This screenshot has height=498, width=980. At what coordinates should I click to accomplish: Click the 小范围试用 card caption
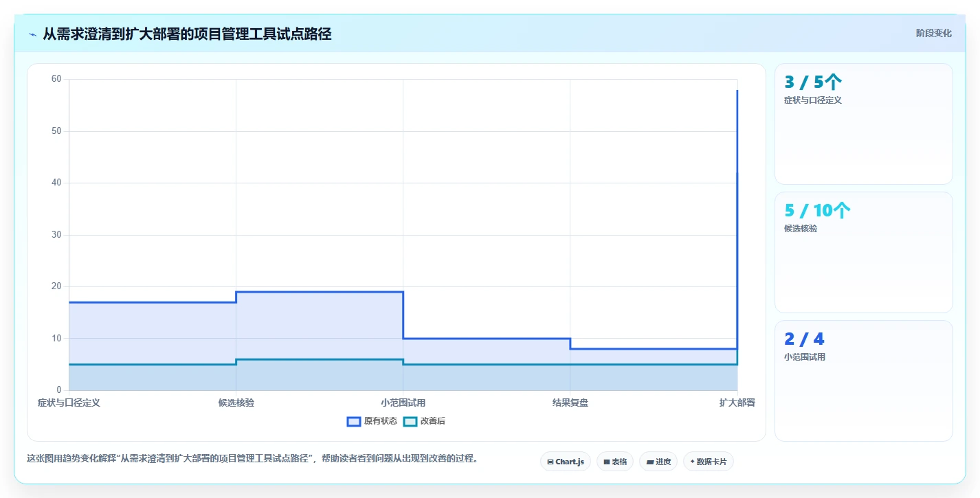click(804, 357)
